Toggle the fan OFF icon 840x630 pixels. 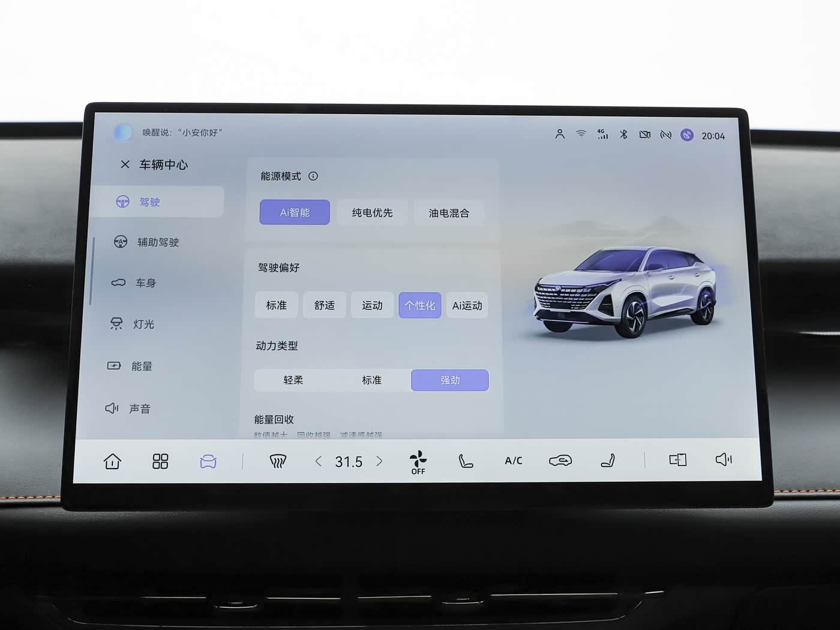(x=418, y=462)
